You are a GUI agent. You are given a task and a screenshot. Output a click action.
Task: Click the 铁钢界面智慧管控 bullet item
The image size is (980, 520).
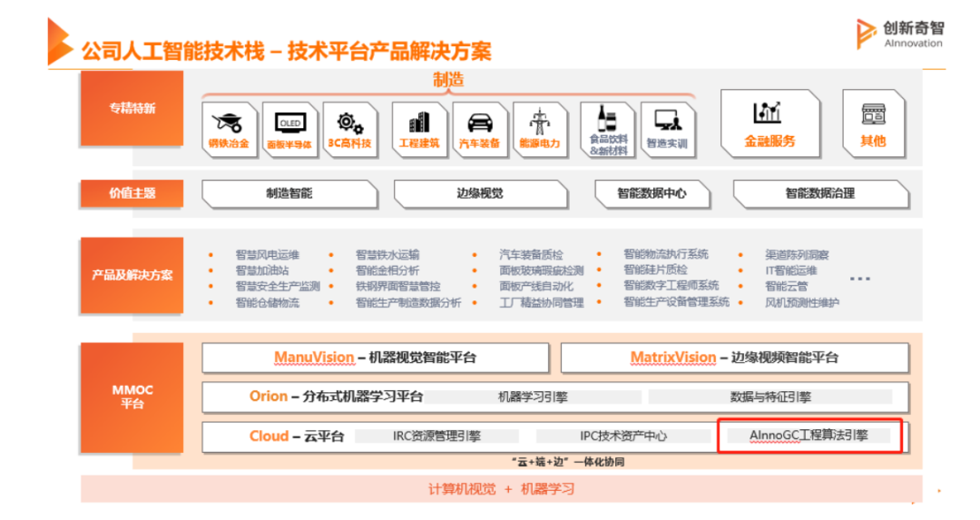click(398, 286)
